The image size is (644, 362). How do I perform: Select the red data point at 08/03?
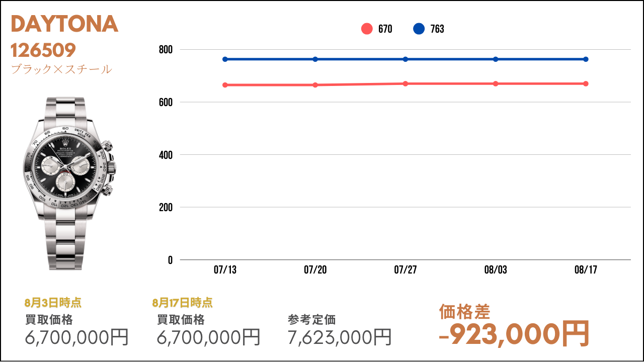[x=496, y=83]
